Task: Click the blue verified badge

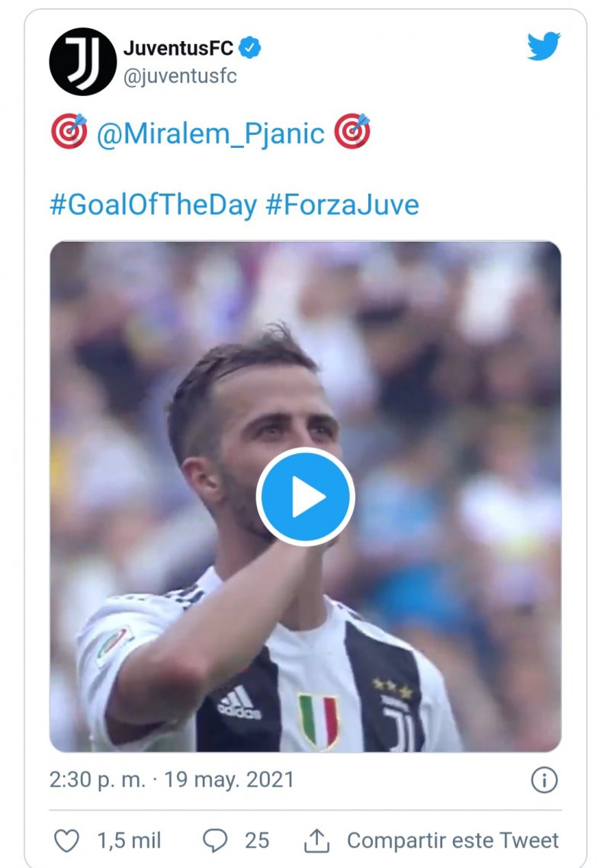Action: (x=250, y=49)
